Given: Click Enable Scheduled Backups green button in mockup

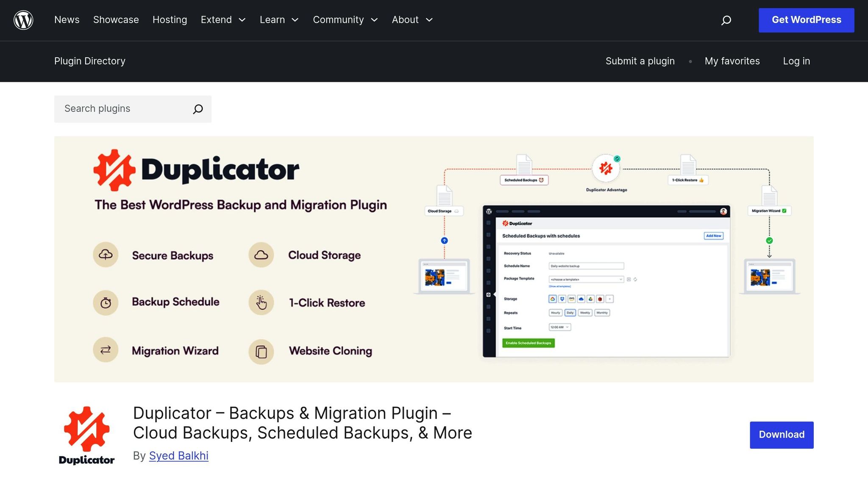Looking at the screenshot, I should pyautogui.click(x=529, y=343).
